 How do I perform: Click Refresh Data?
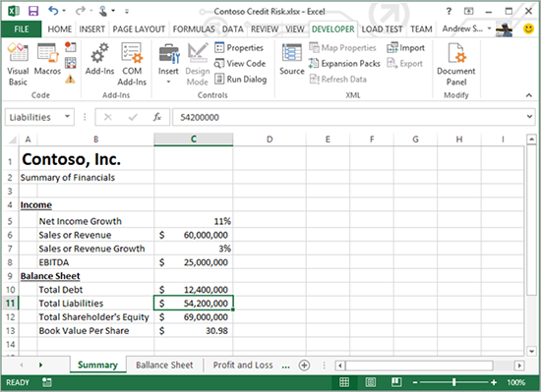click(337, 80)
